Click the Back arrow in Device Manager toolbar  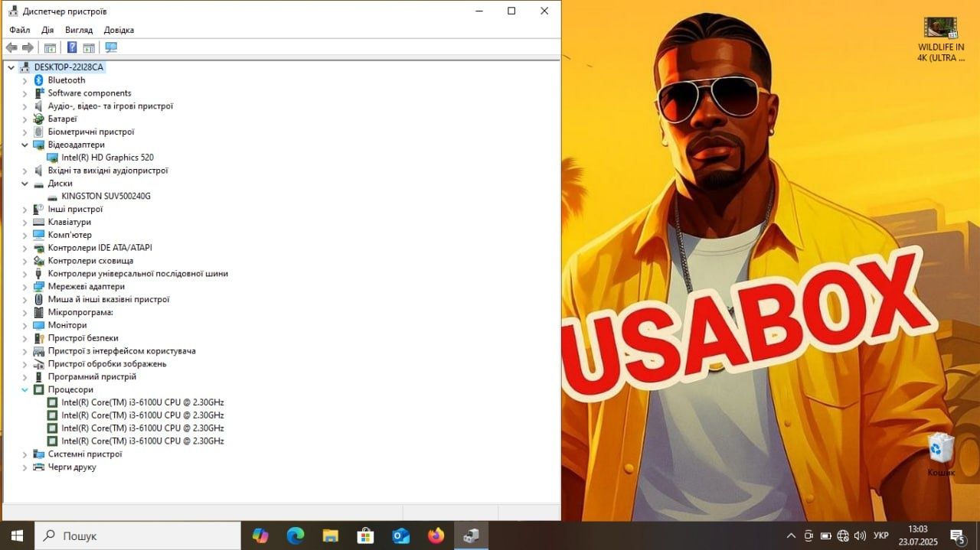[11, 47]
